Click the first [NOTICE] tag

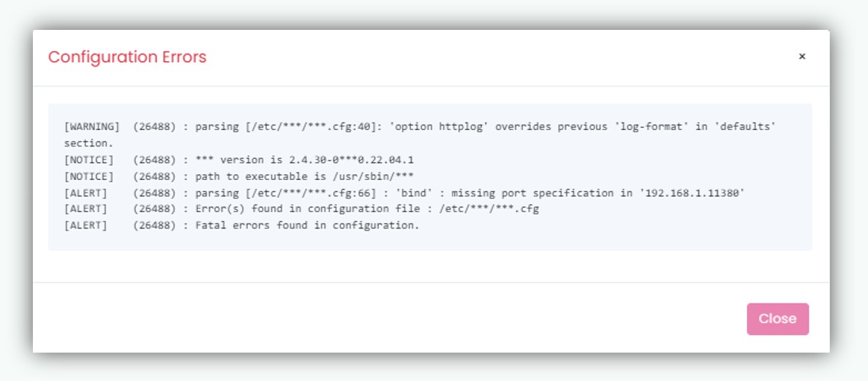click(x=89, y=160)
